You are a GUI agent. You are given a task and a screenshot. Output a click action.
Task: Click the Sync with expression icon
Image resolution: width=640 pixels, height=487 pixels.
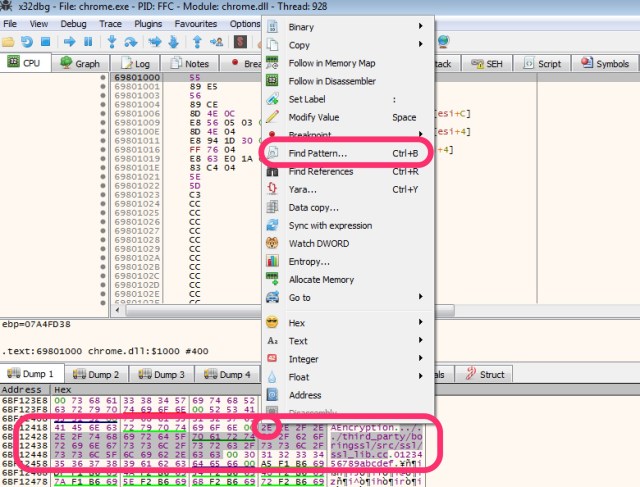[272, 225]
